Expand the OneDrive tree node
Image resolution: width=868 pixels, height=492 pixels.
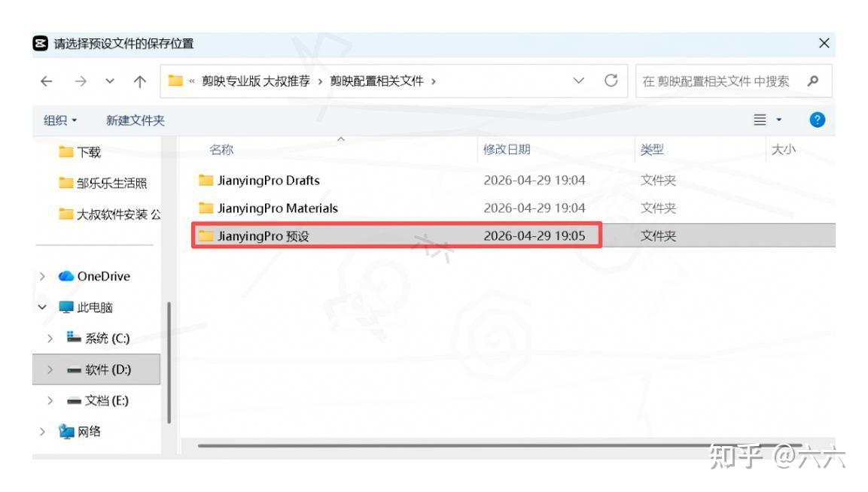[x=42, y=276]
